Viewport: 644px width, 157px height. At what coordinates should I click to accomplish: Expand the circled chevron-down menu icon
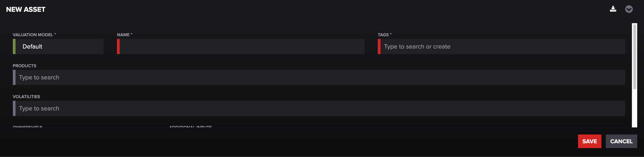click(x=629, y=9)
